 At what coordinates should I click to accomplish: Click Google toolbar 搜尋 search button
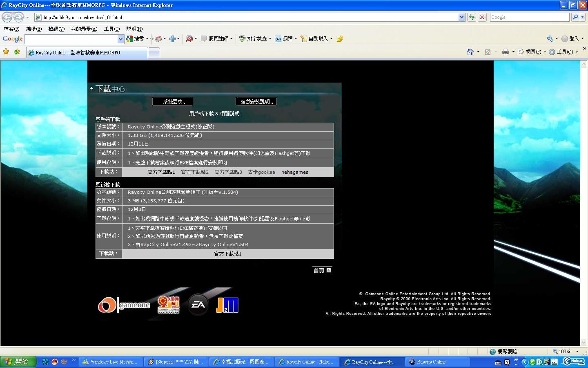tap(135, 39)
